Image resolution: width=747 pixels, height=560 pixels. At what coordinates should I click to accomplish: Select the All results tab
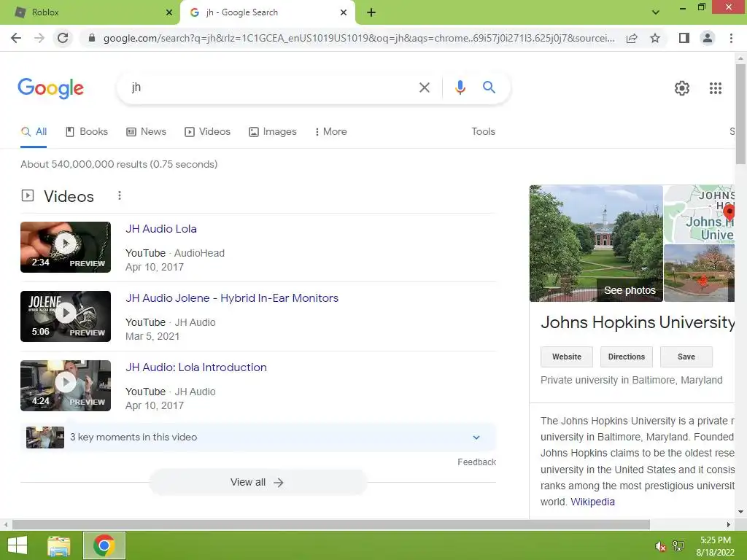(34, 132)
